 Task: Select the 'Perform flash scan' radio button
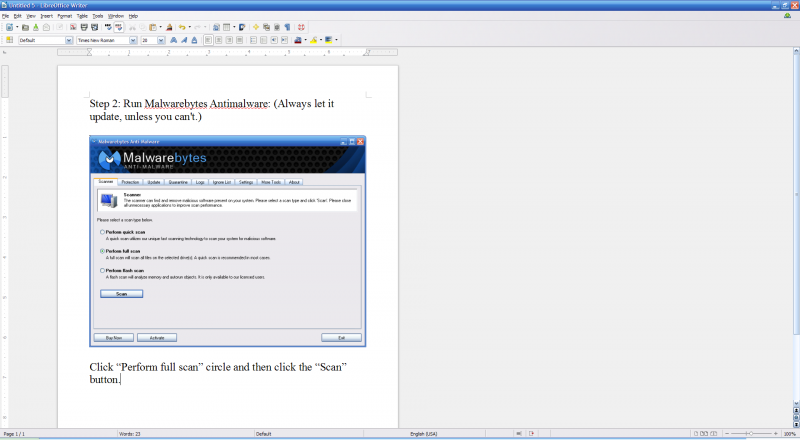coord(102,270)
